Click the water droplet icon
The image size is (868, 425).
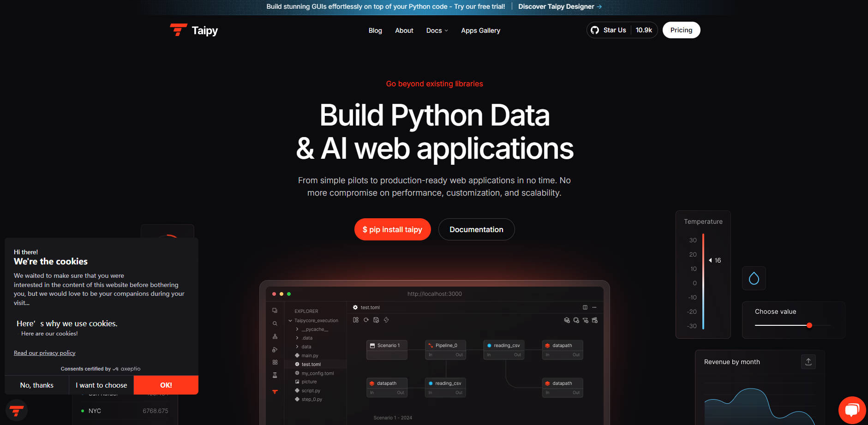tap(754, 278)
